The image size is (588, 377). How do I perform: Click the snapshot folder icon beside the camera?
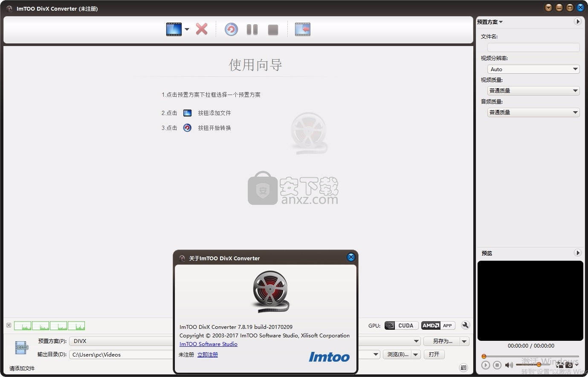tap(559, 365)
